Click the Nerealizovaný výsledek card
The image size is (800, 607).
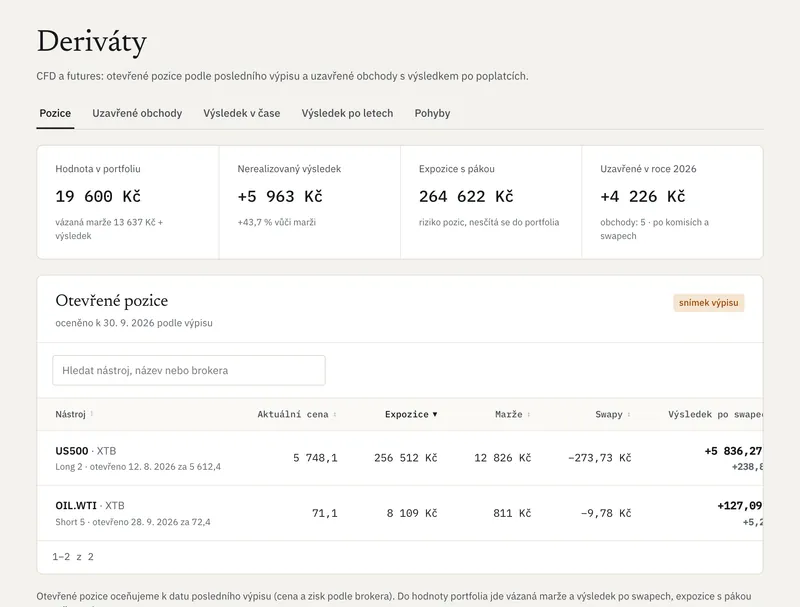click(x=310, y=202)
